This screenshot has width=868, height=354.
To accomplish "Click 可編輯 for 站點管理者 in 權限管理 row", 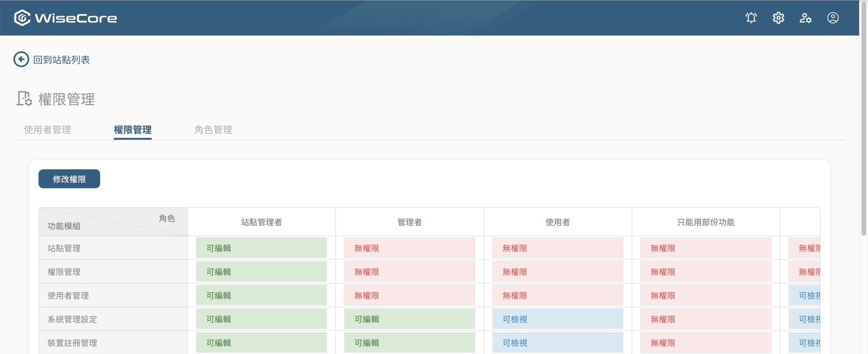I will (262, 272).
